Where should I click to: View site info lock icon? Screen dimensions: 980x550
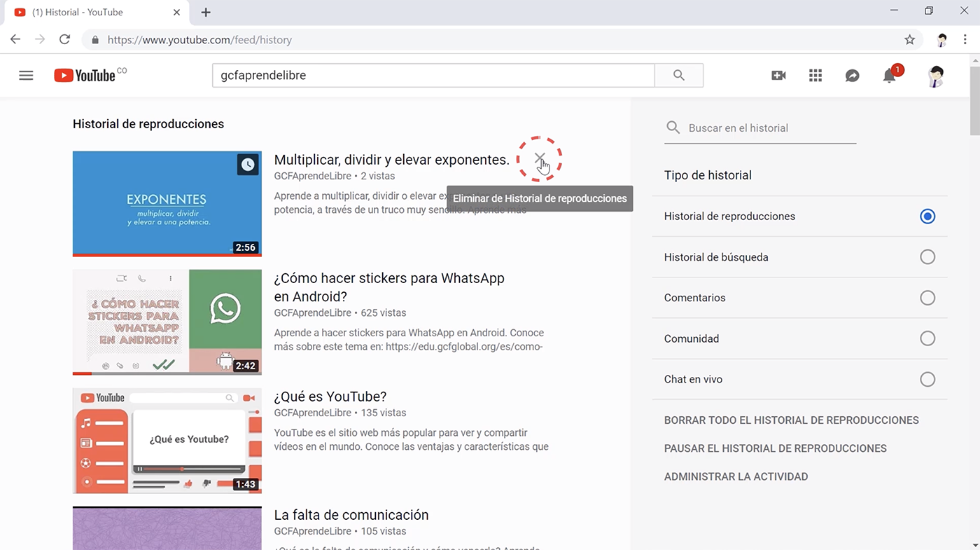tap(95, 40)
